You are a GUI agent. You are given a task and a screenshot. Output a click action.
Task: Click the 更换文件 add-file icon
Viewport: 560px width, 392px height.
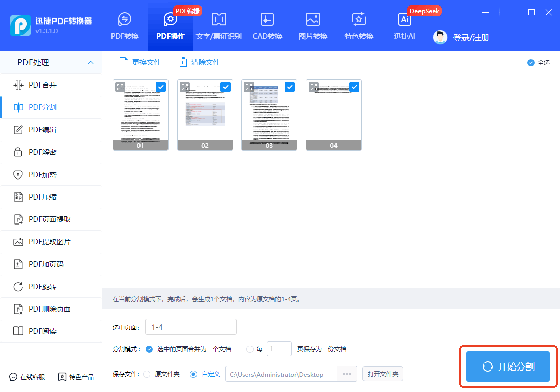click(x=124, y=62)
